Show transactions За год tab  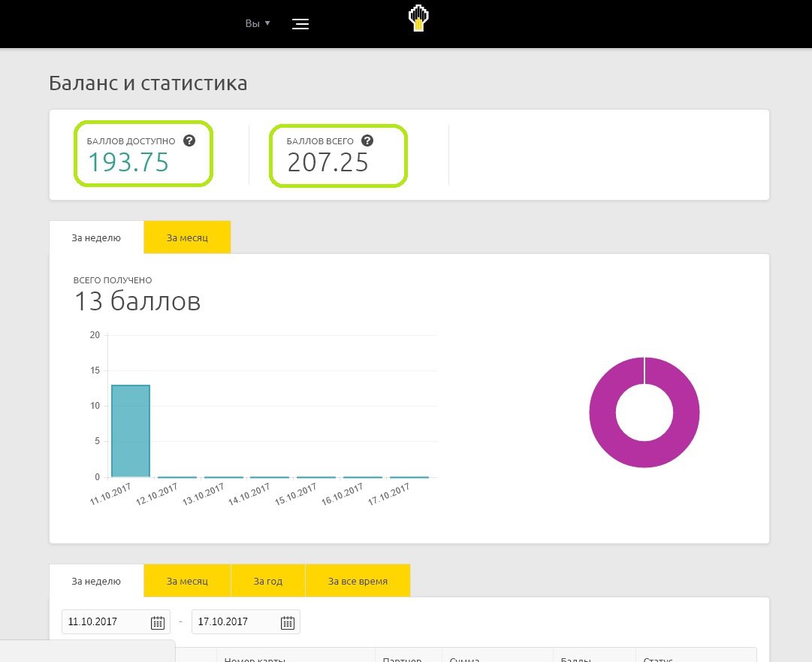[268, 581]
